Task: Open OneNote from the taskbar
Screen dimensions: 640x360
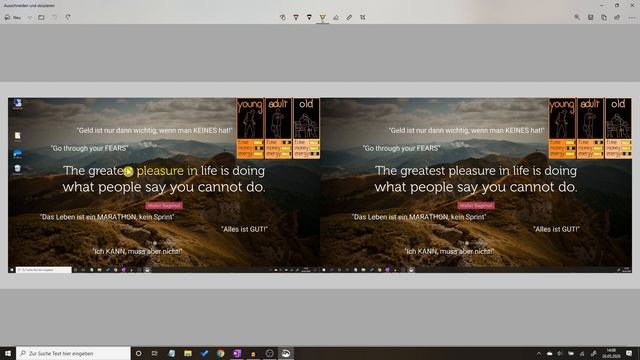Action: point(237,353)
